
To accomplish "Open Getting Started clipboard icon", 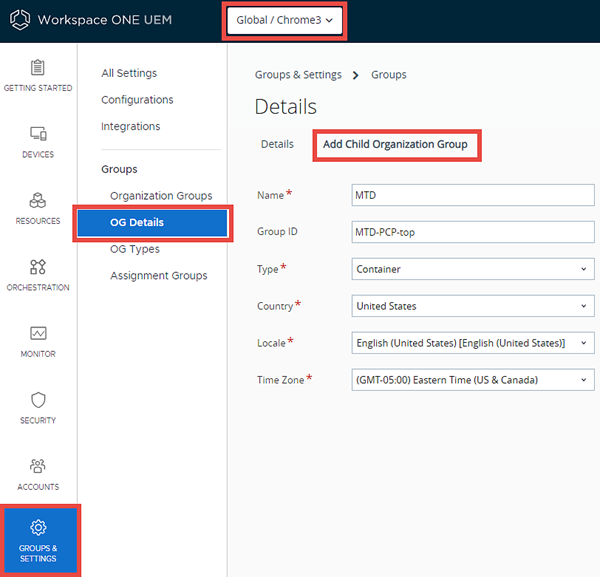I will tap(38, 67).
